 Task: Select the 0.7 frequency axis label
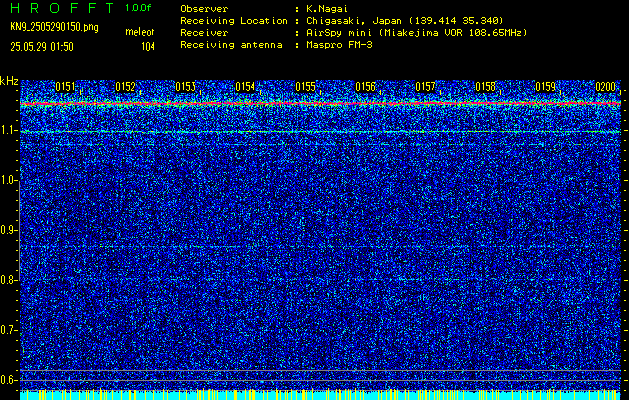[x=8, y=330]
